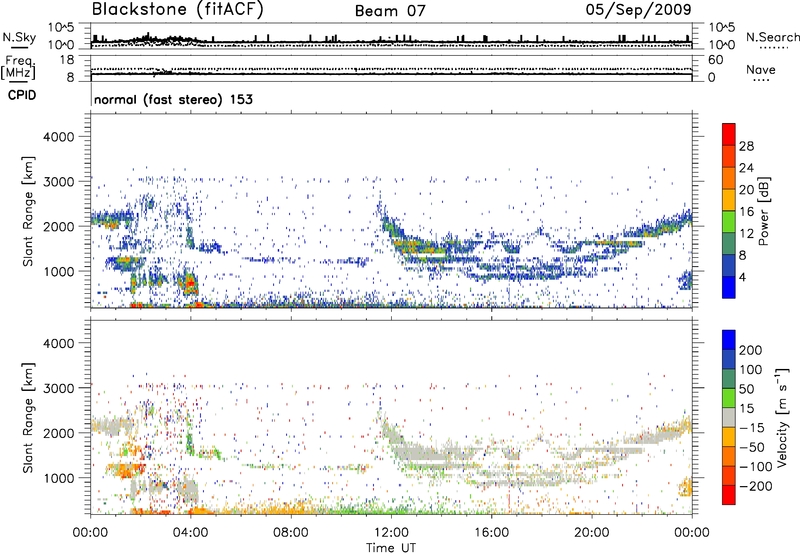Click the dotted line sample under Nave
Image resolution: width=800 pixels, height=554 pixels.
[x=761, y=81]
